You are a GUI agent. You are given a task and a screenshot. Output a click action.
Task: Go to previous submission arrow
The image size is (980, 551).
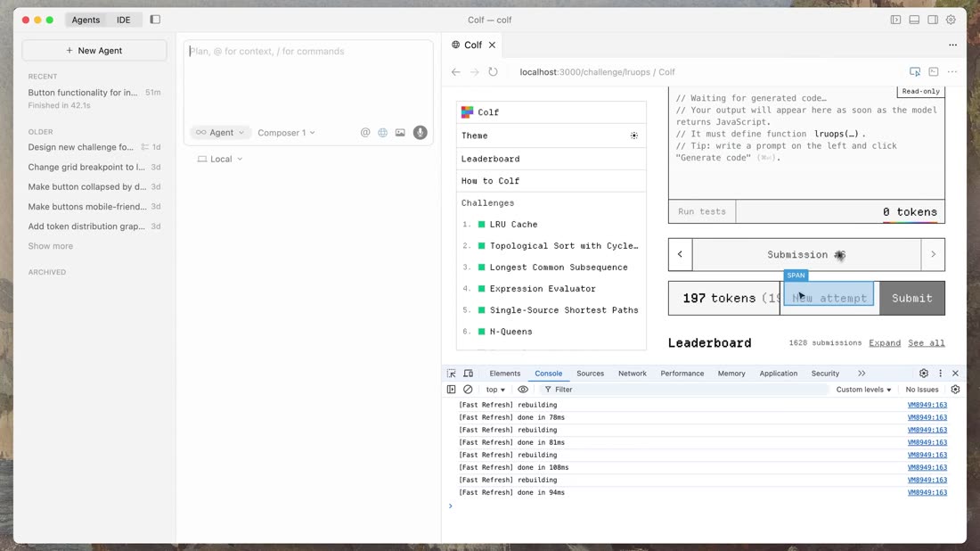[680, 255]
